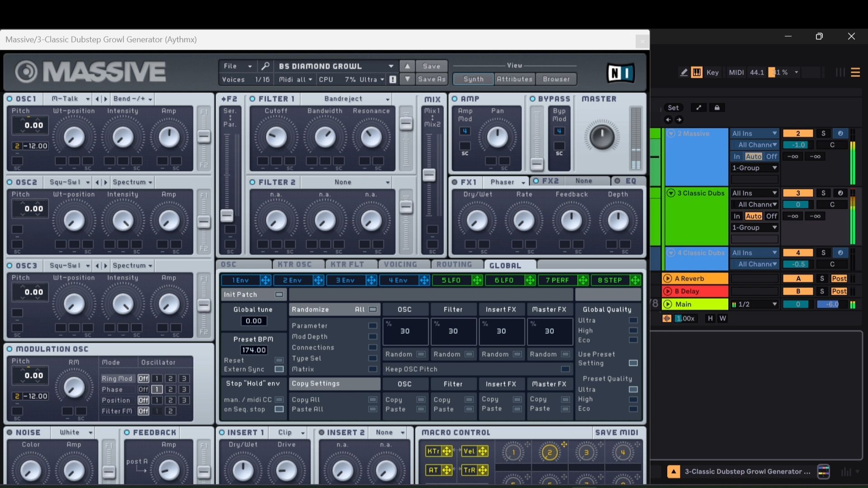Click the Mix1/Mix2 vertical fader

(x=429, y=175)
